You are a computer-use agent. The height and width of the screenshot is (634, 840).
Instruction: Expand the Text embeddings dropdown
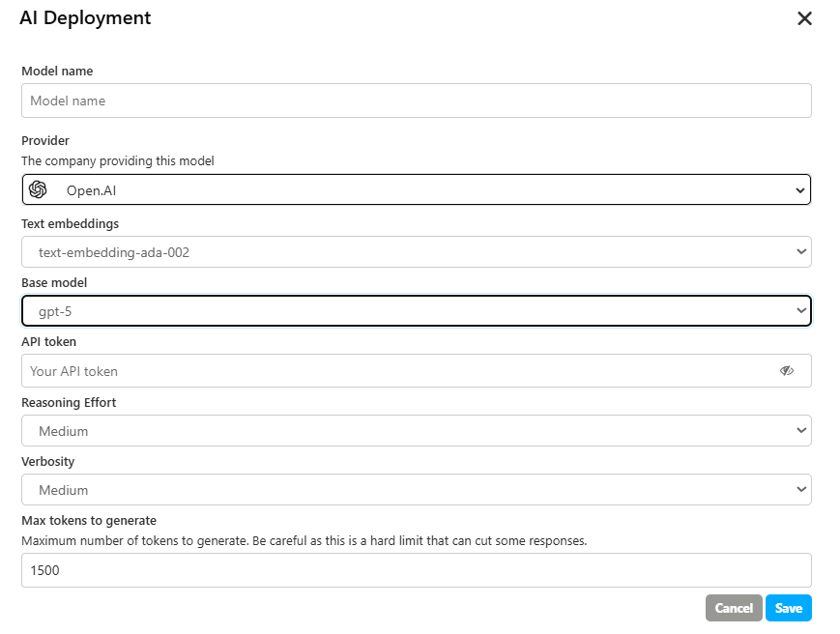coord(417,251)
